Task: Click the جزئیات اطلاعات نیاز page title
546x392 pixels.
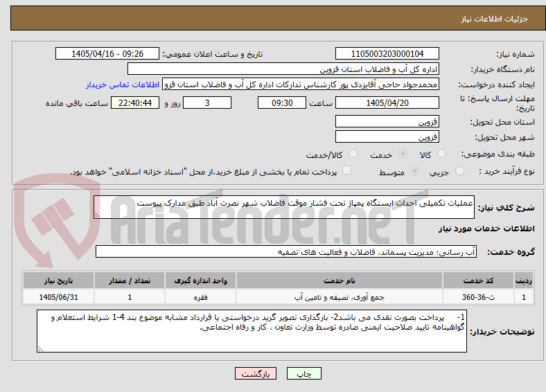Action: pyautogui.click(x=495, y=19)
